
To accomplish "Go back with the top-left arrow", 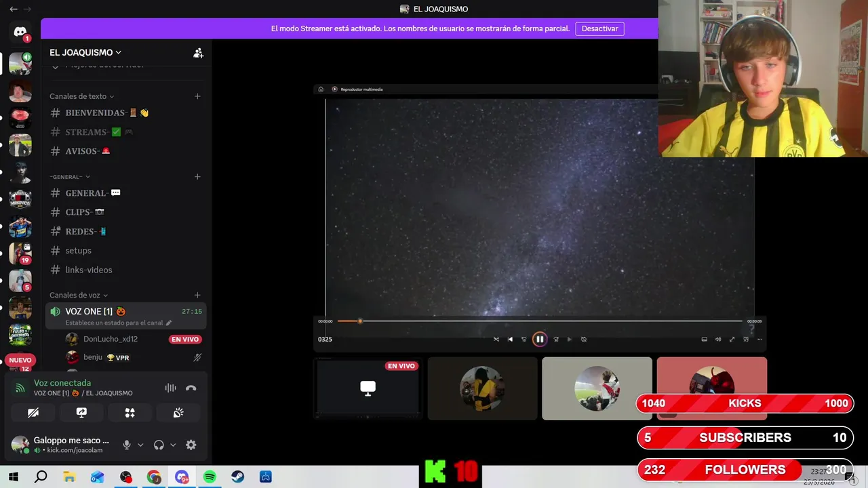I will coord(14,9).
